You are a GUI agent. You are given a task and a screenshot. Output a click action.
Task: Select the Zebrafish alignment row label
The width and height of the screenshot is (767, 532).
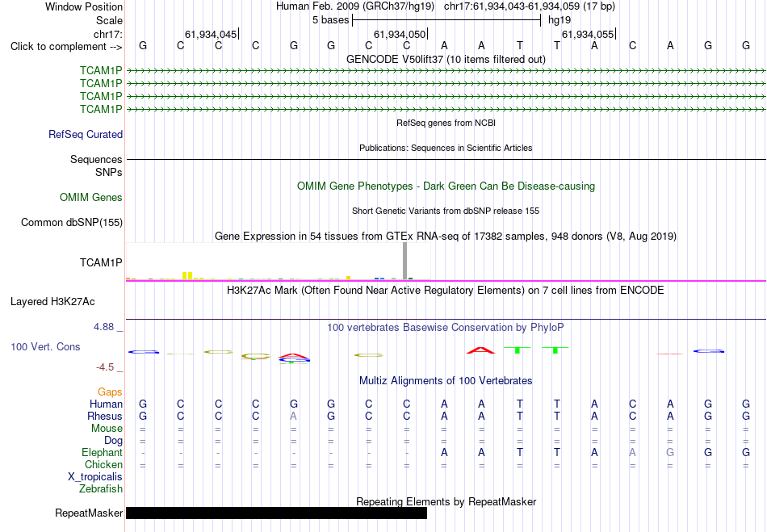pos(101,489)
